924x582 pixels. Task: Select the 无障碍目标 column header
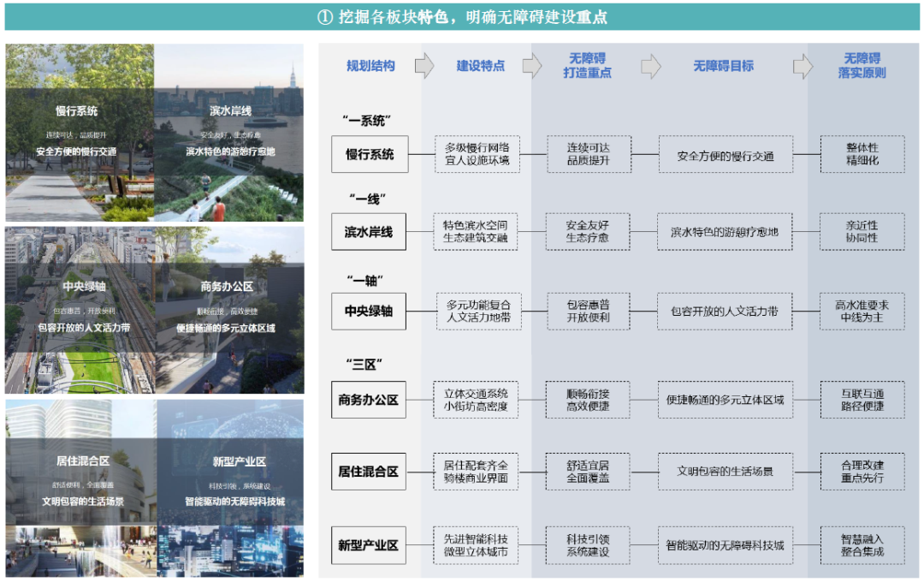coord(723,66)
